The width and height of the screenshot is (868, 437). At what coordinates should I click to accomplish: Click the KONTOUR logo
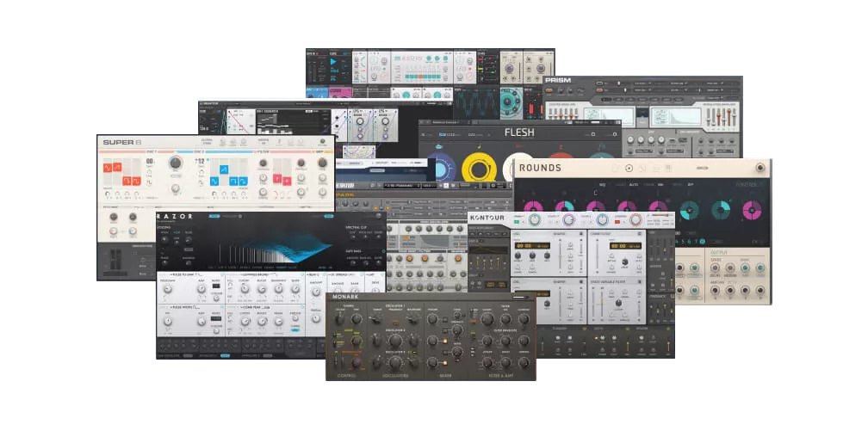tap(487, 218)
